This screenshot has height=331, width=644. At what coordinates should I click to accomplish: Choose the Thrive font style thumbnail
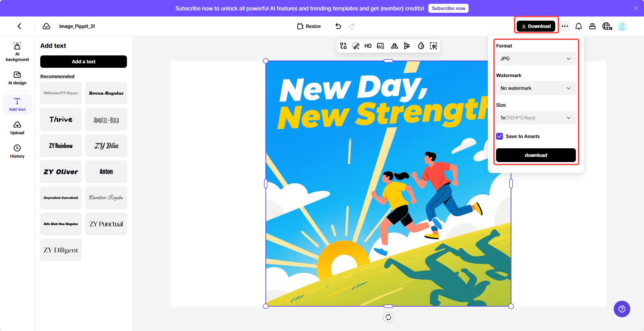(x=61, y=119)
